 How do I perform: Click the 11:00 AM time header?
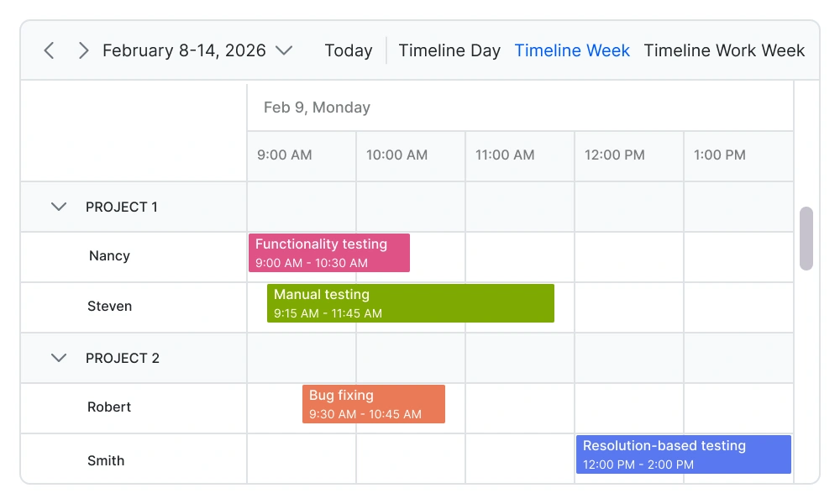click(504, 155)
